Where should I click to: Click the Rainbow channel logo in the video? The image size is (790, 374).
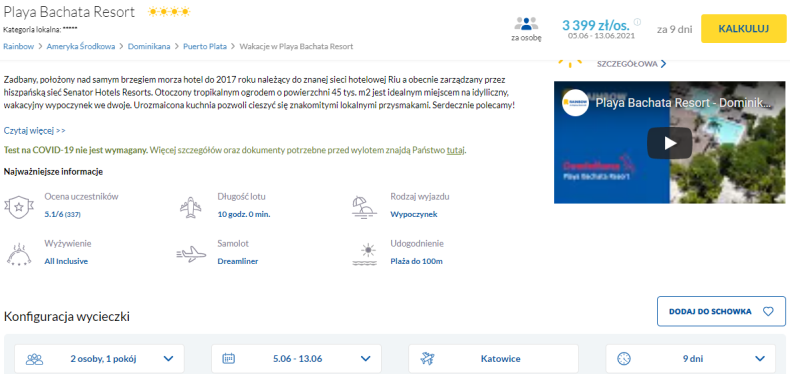click(575, 103)
